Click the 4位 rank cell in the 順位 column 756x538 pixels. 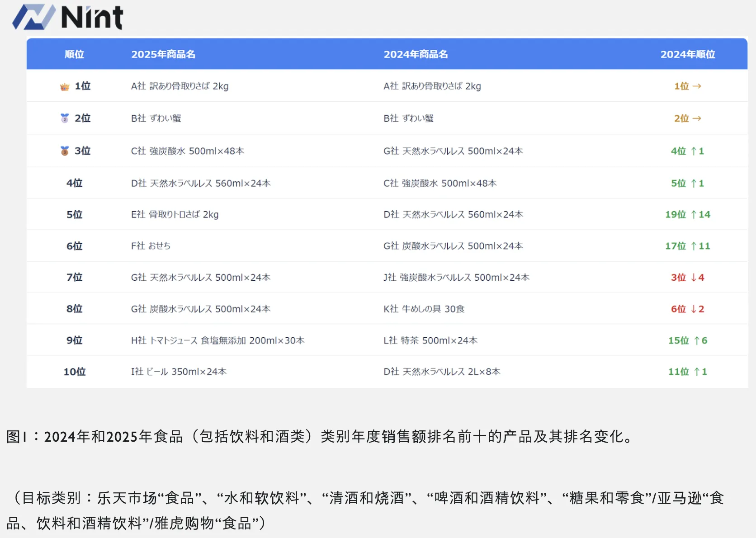[74, 183]
